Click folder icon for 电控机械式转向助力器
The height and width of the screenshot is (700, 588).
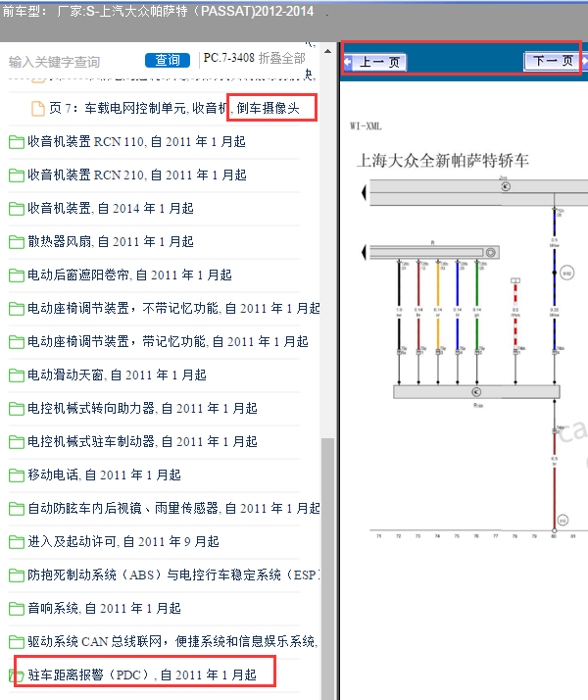click(x=17, y=409)
